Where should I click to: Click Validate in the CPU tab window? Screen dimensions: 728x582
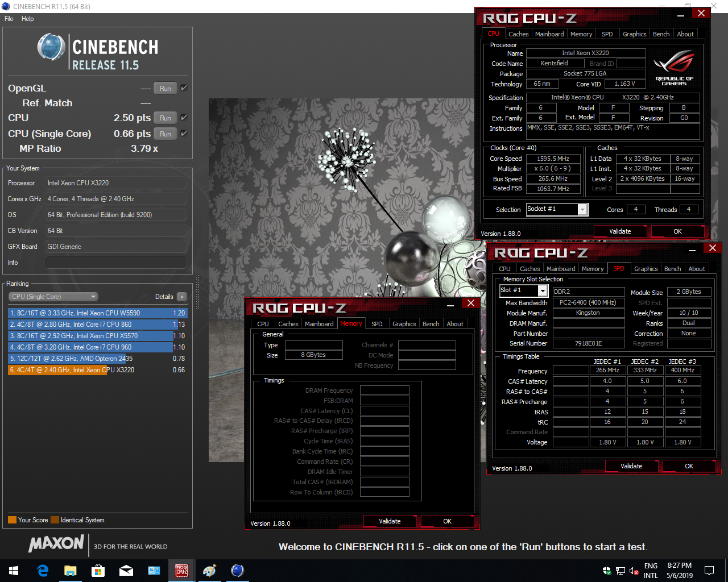(620, 231)
